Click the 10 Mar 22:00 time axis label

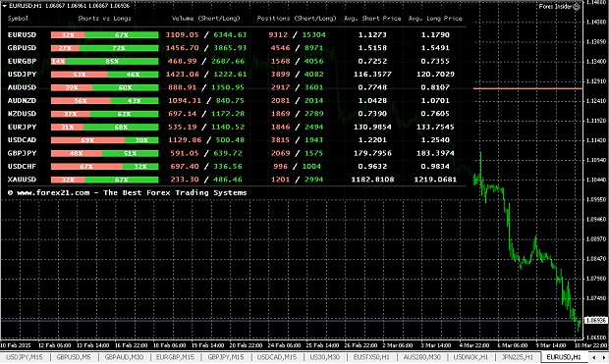591,345
